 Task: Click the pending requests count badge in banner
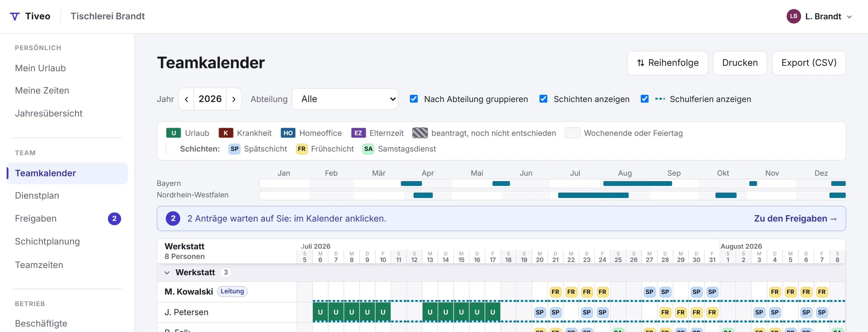pyautogui.click(x=173, y=219)
